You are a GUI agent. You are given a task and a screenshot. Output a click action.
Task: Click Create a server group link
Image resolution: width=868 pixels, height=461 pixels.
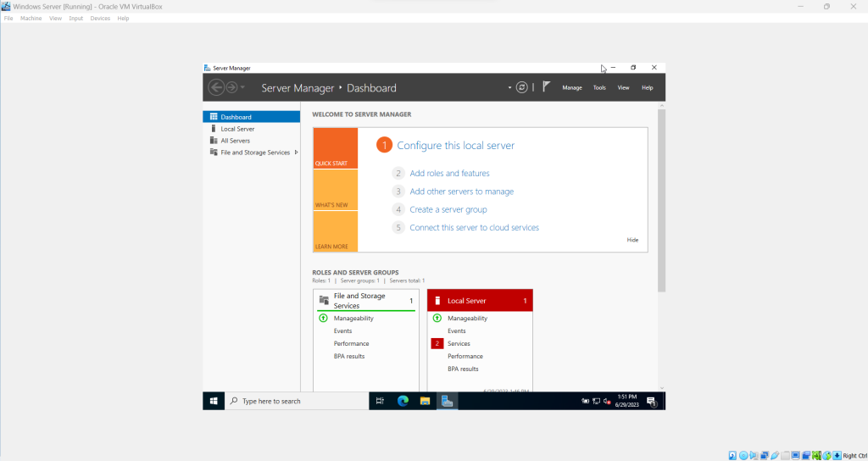click(448, 210)
